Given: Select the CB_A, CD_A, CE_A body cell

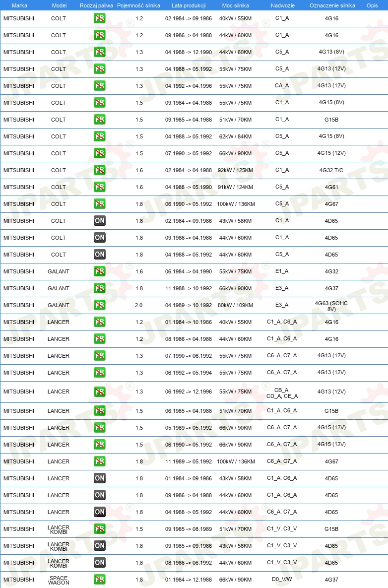Looking at the screenshot, I should pyautogui.click(x=282, y=393).
